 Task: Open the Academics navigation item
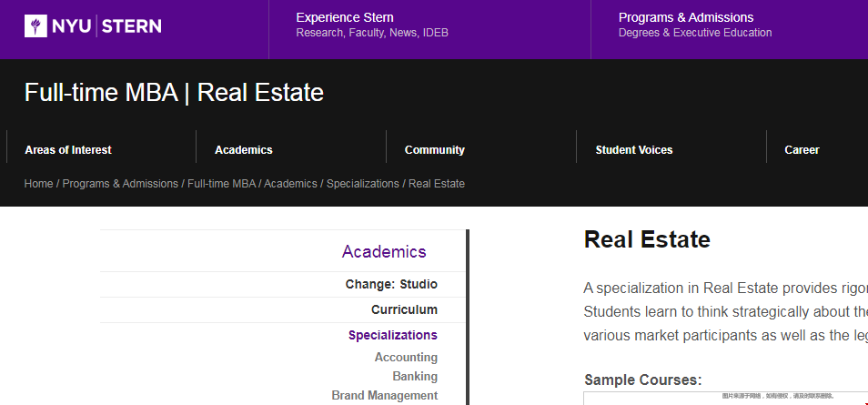coord(244,150)
